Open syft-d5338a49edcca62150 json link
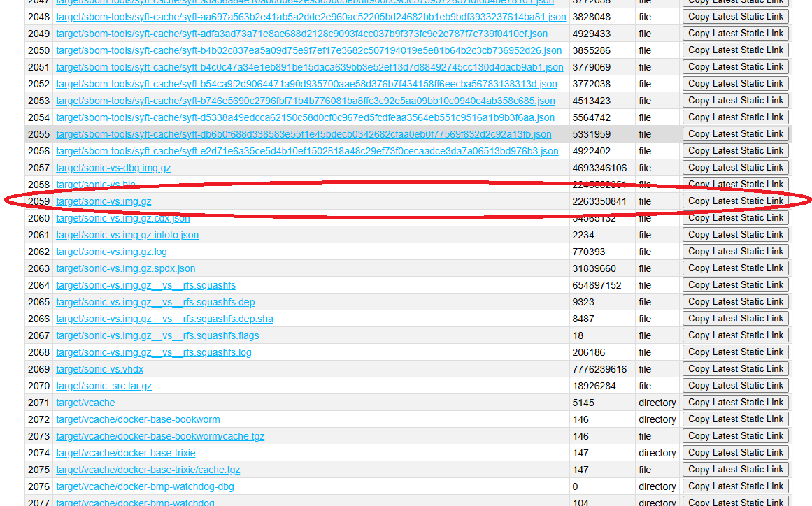 click(306, 117)
